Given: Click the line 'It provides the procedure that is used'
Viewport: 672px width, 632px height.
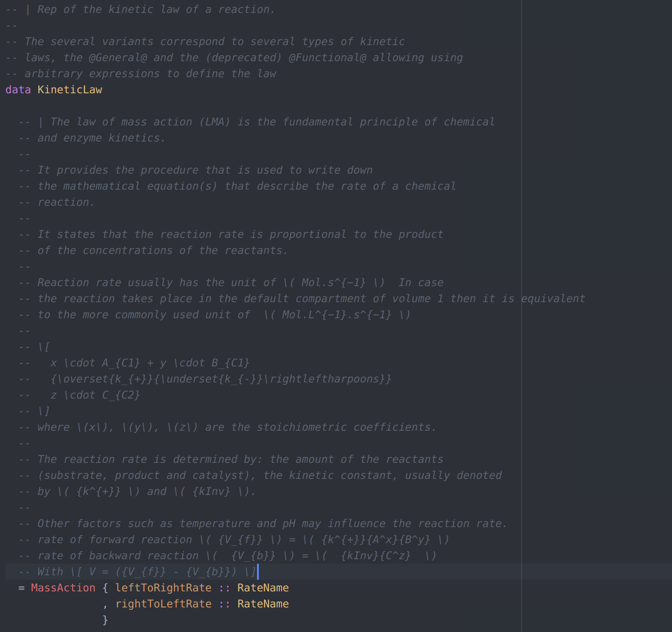Looking at the screenshot, I should click(x=205, y=170).
